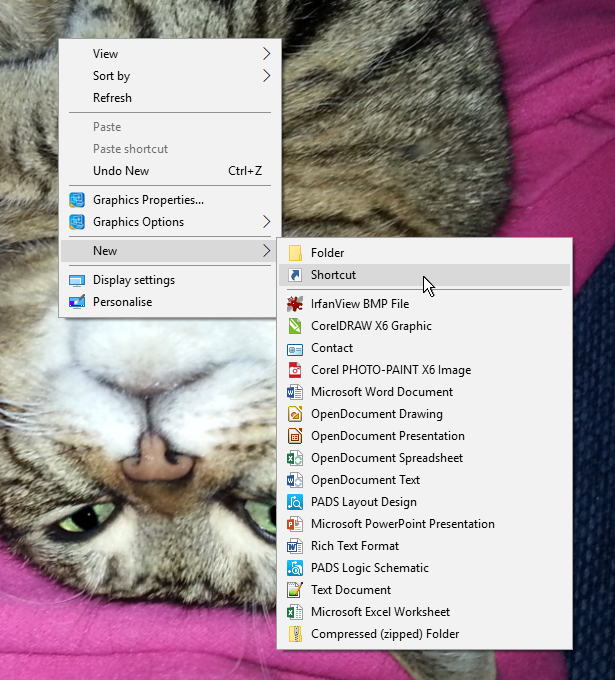Open the View menu entry

coord(170,54)
